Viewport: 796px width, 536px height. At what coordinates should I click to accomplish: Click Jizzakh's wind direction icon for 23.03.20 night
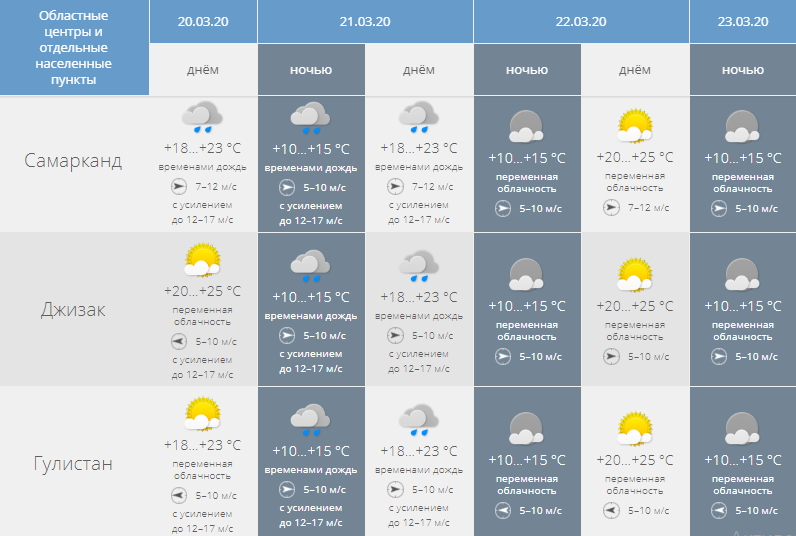(718, 356)
